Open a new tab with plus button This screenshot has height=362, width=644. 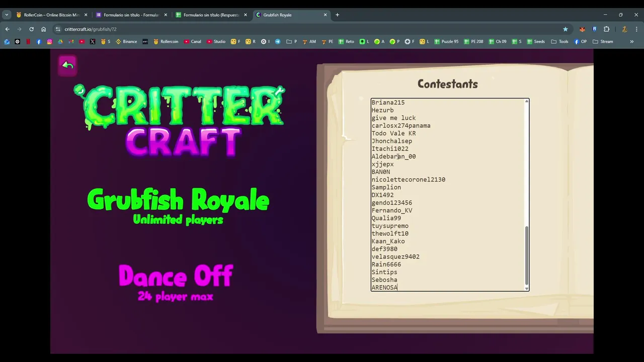click(x=337, y=15)
